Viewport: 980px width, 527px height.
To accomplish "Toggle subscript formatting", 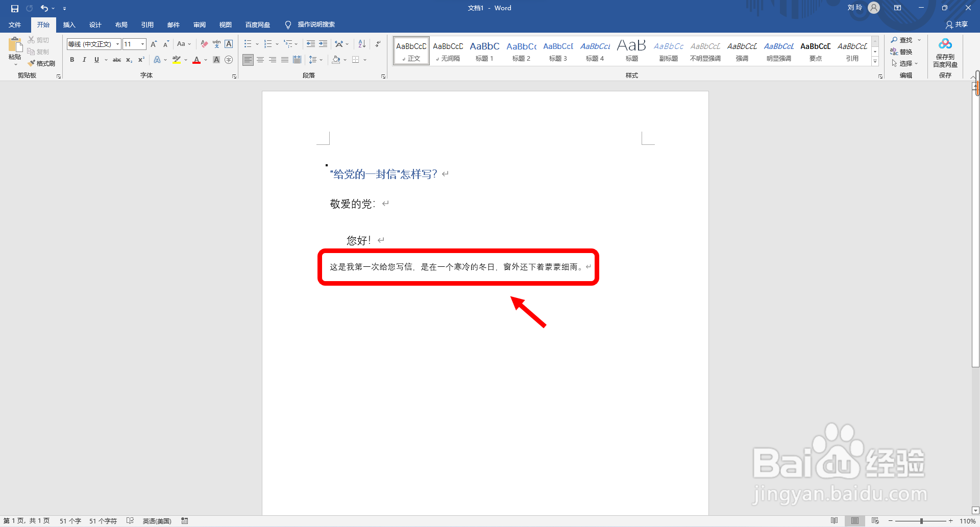I will (x=129, y=60).
